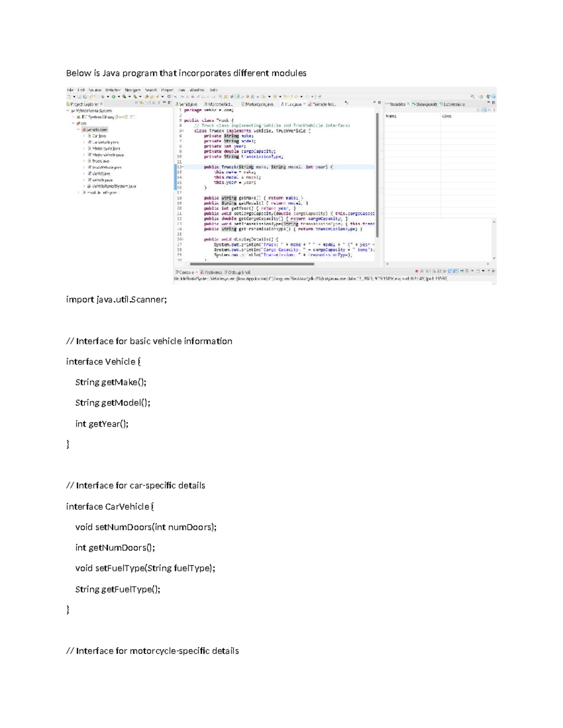The image size is (563, 728).
Task: Click the 'int getYear();' line
Action: [x=102, y=424]
